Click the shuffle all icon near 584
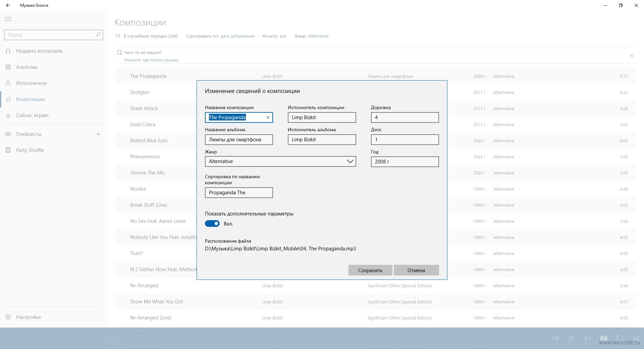The image size is (644, 349). (x=118, y=36)
